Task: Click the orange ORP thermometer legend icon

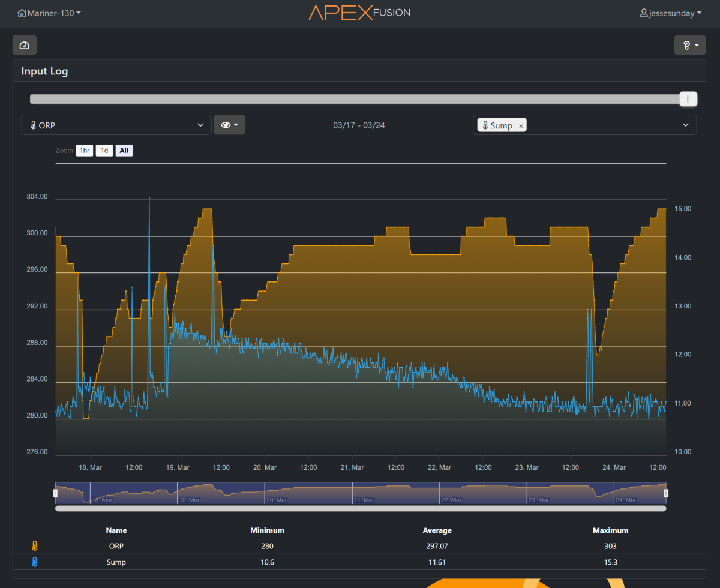Action: tap(35, 547)
